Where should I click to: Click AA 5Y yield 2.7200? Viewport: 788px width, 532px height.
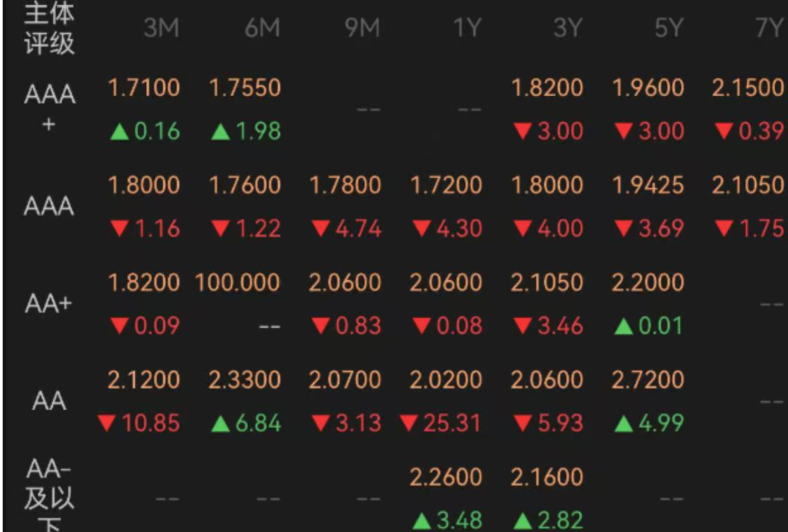[648, 380]
